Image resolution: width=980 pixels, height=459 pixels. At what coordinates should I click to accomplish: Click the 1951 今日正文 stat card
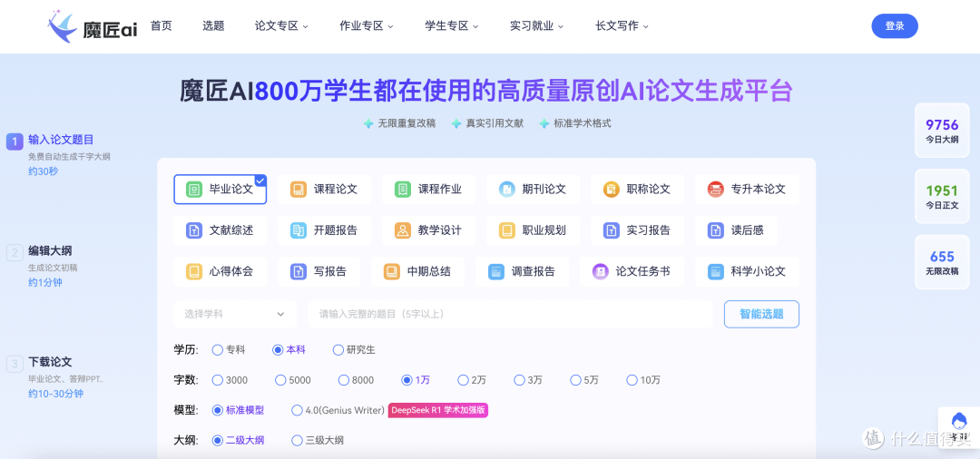pos(941,197)
